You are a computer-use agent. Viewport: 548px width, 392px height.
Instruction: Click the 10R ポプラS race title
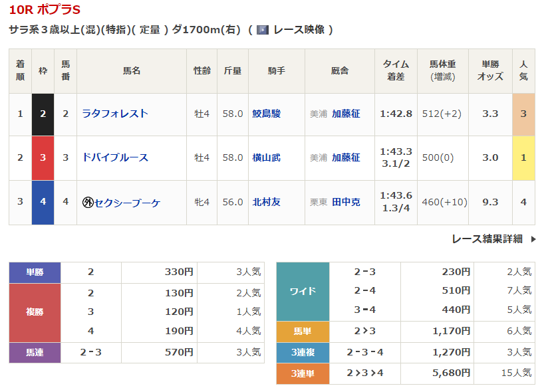[45, 9]
